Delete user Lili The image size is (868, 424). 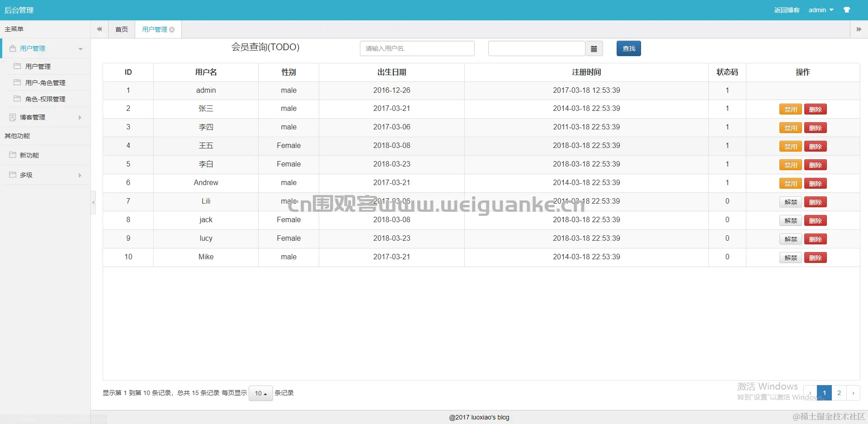(x=816, y=202)
